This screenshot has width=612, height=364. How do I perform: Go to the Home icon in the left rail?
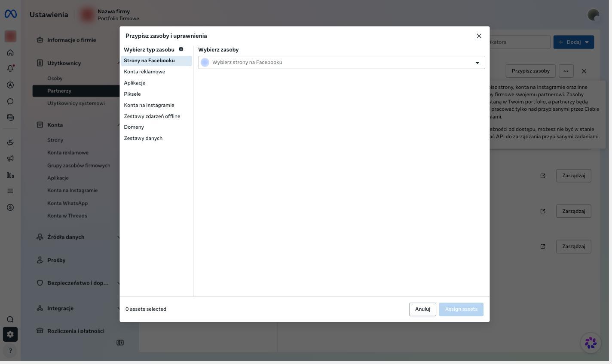click(10, 52)
